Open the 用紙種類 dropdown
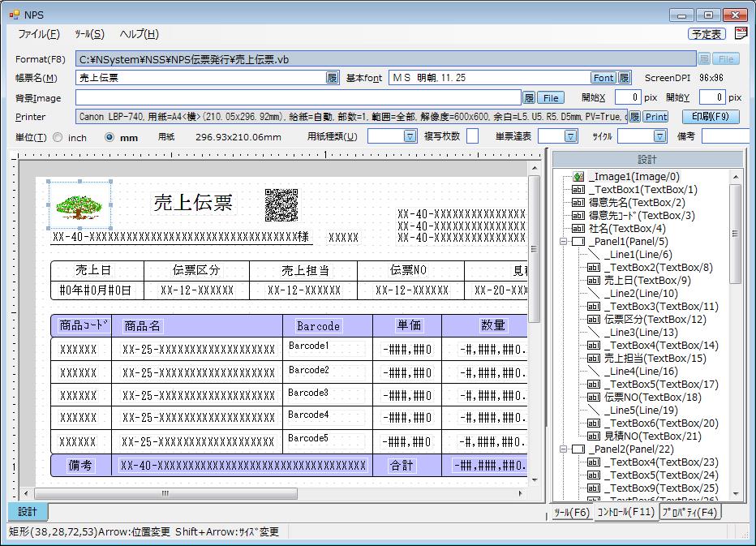 (410, 136)
